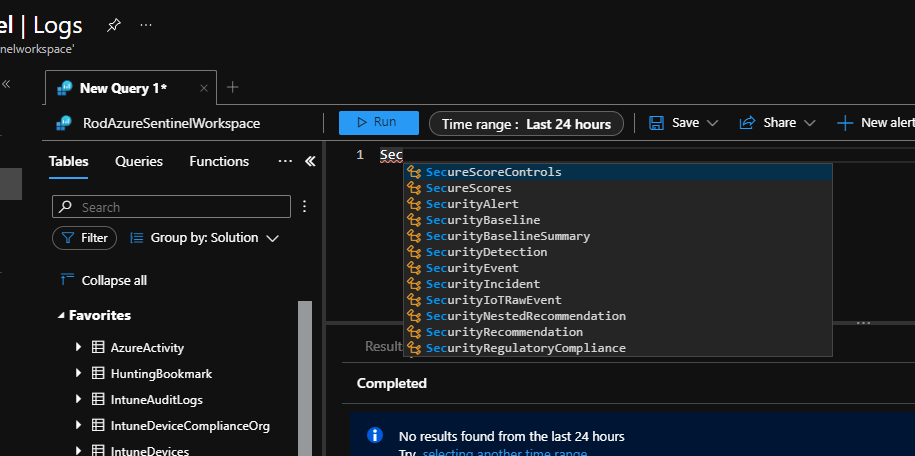915x456 pixels.
Task: Collapse the tables side pane
Action: click(310, 161)
